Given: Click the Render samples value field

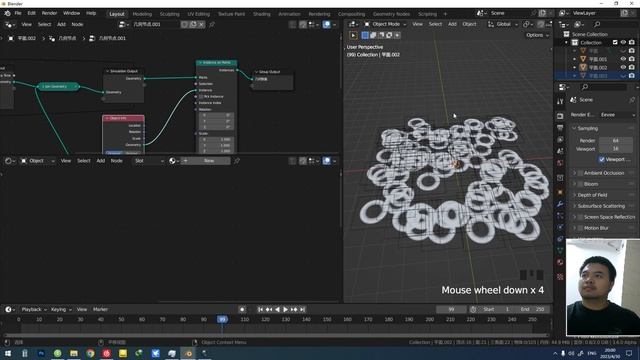Looking at the screenshot, I should [616, 140].
